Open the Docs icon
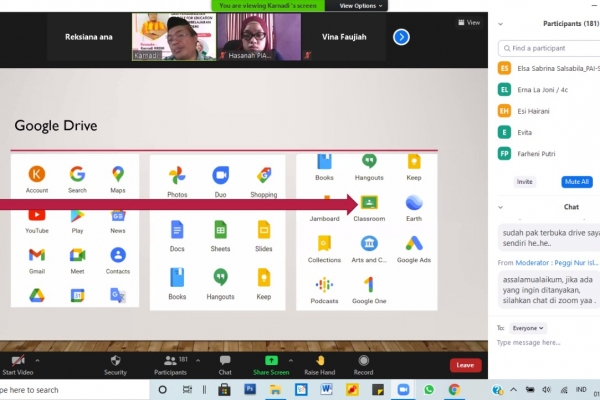Screen dimensions: 600x400 click(177, 230)
